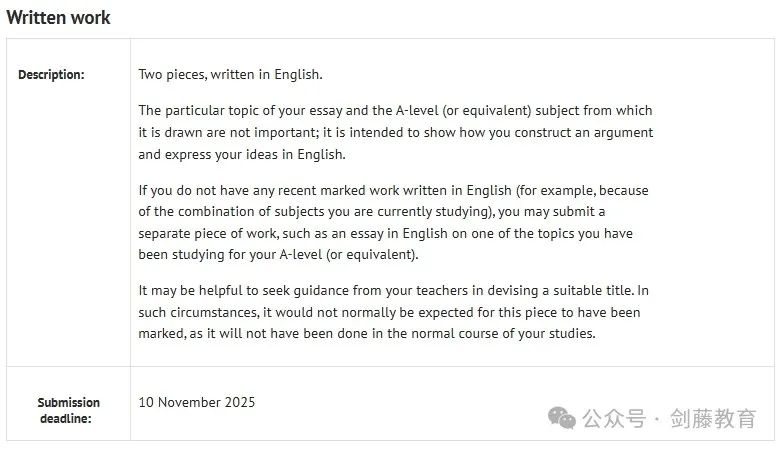Click the line starting 'such circumstances'
This screenshot has width=781, height=449.
389,312
